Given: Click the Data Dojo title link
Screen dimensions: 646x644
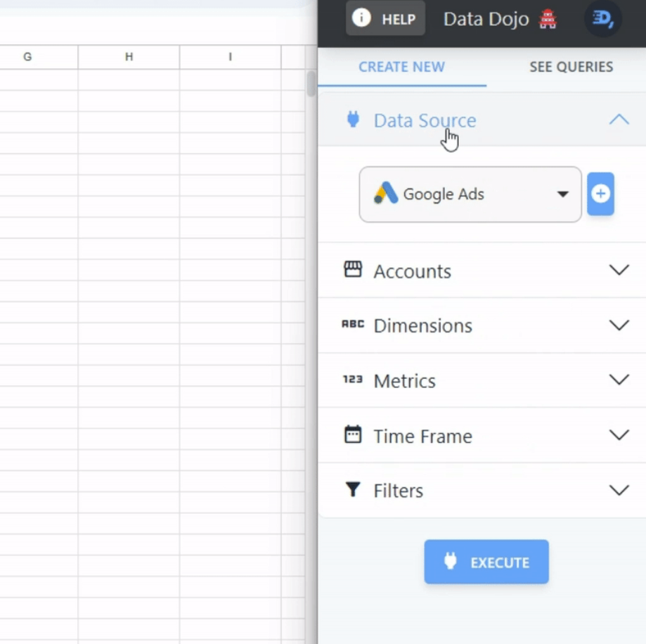Looking at the screenshot, I should (486, 19).
